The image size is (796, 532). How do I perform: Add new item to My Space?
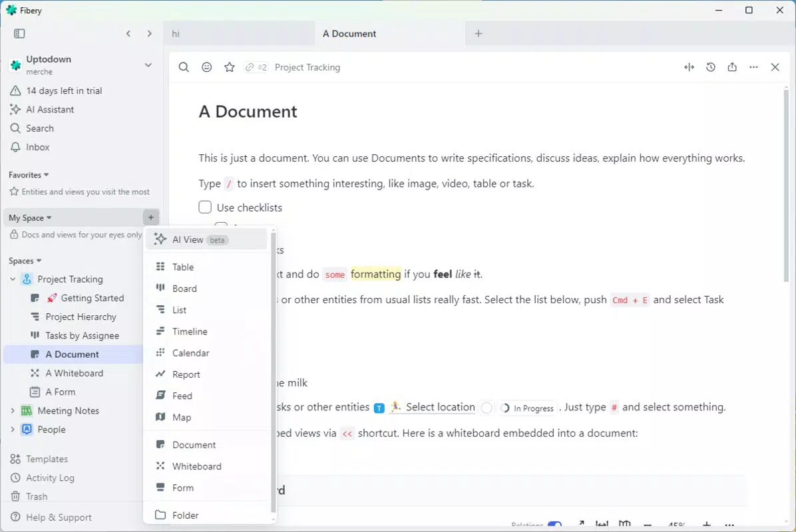pyautogui.click(x=151, y=217)
